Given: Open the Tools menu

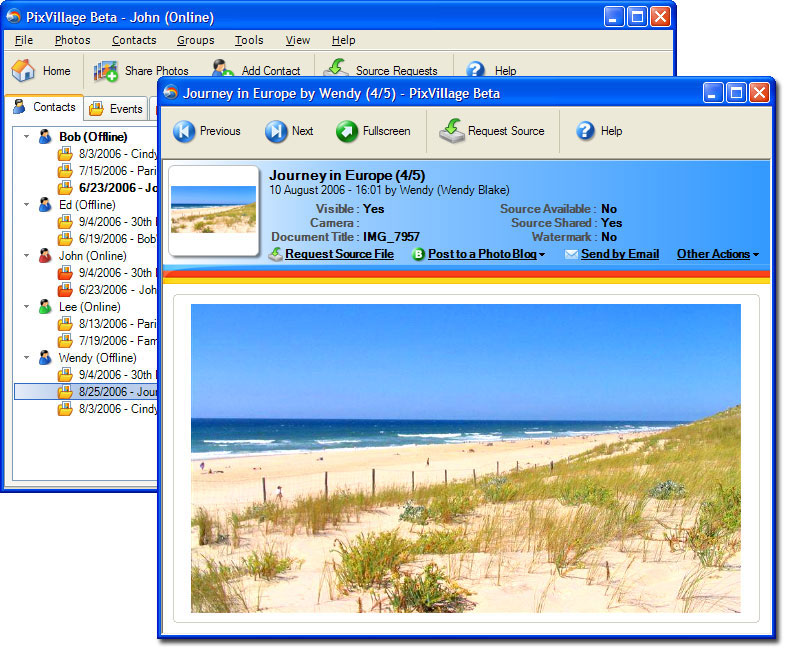Looking at the screenshot, I should 249,40.
